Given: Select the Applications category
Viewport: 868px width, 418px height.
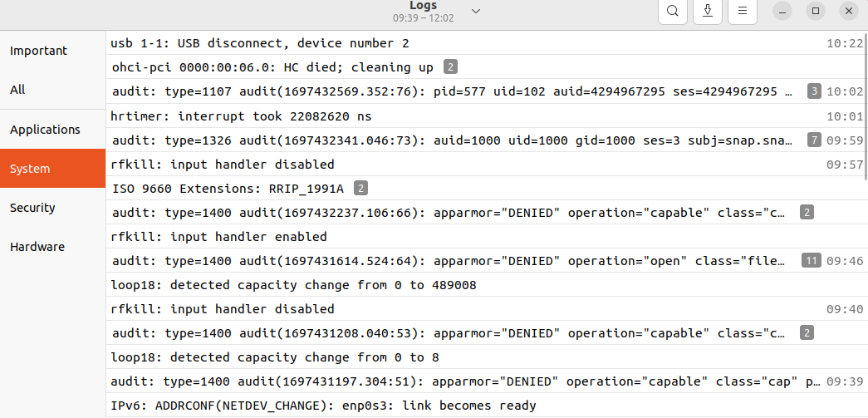Looking at the screenshot, I should pyautogui.click(x=45, y=130).
